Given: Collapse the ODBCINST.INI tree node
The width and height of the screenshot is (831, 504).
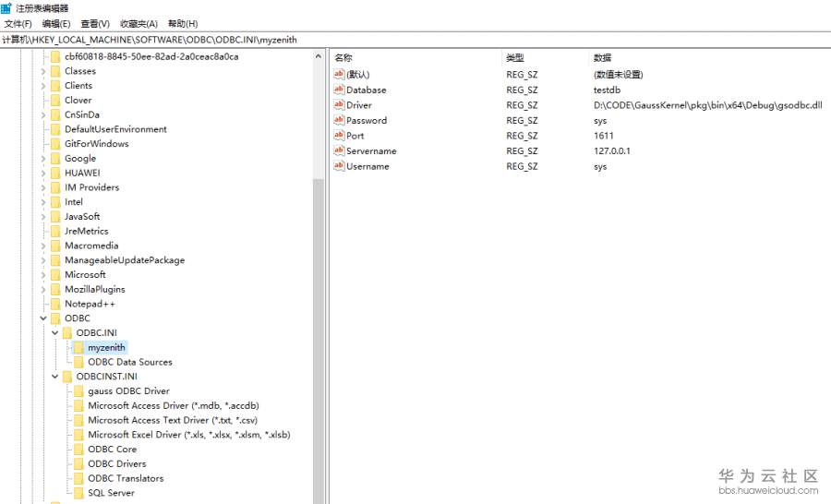Looking at the screenshot, I should [x=55, y=377].
